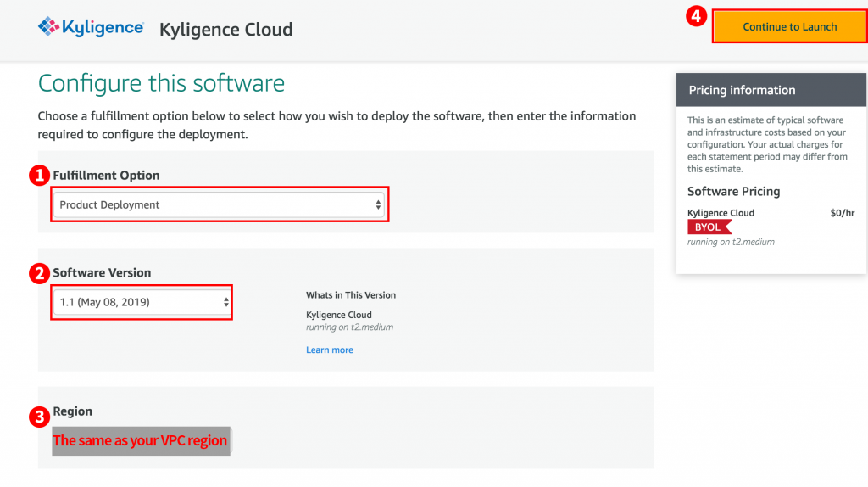Click the Configure this software heading

coord(161,84)
